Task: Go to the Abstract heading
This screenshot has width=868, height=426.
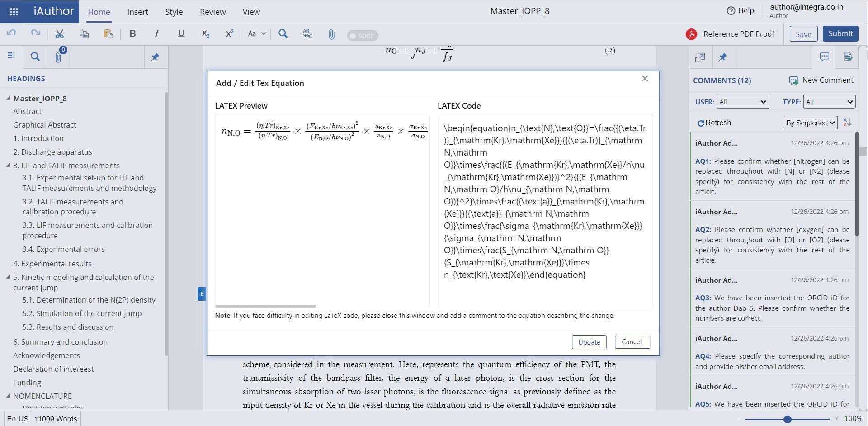Action: (x=27, y=111)
